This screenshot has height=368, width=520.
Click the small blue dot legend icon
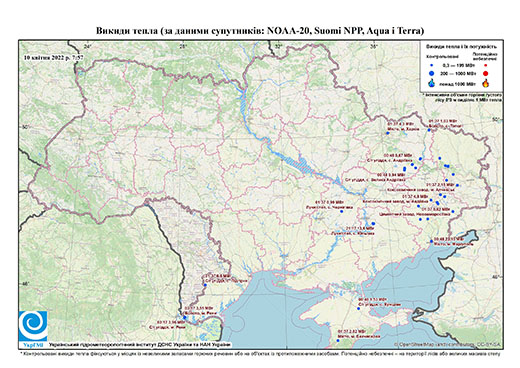click(432, 65)
